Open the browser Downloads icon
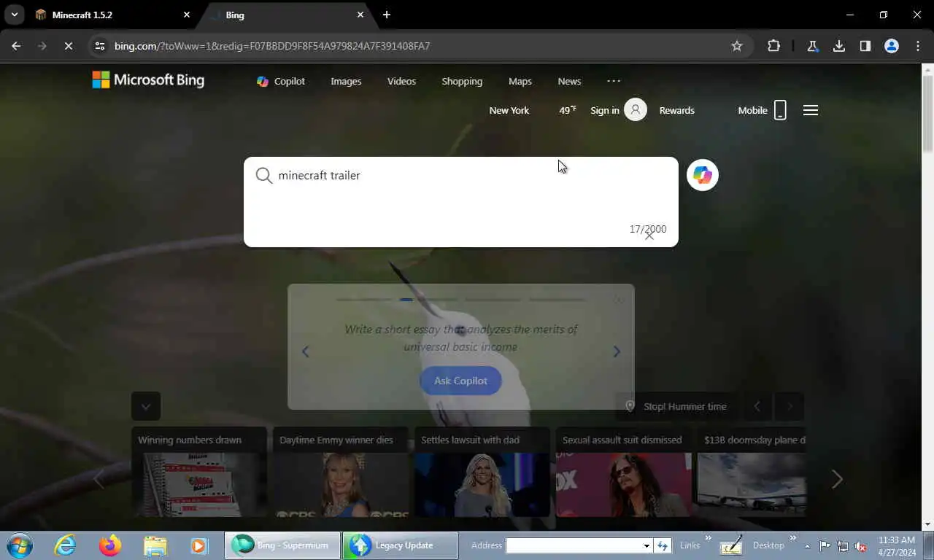 pos(839,46)
